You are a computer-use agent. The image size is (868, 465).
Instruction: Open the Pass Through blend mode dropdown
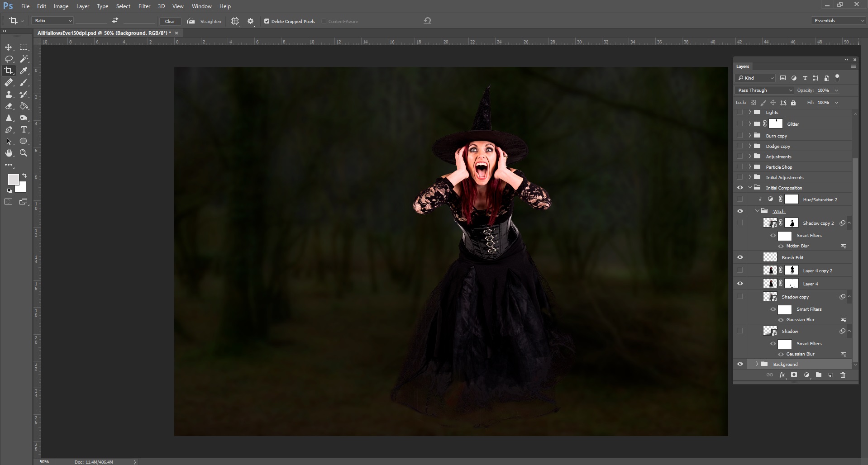(x=764, y=90)
